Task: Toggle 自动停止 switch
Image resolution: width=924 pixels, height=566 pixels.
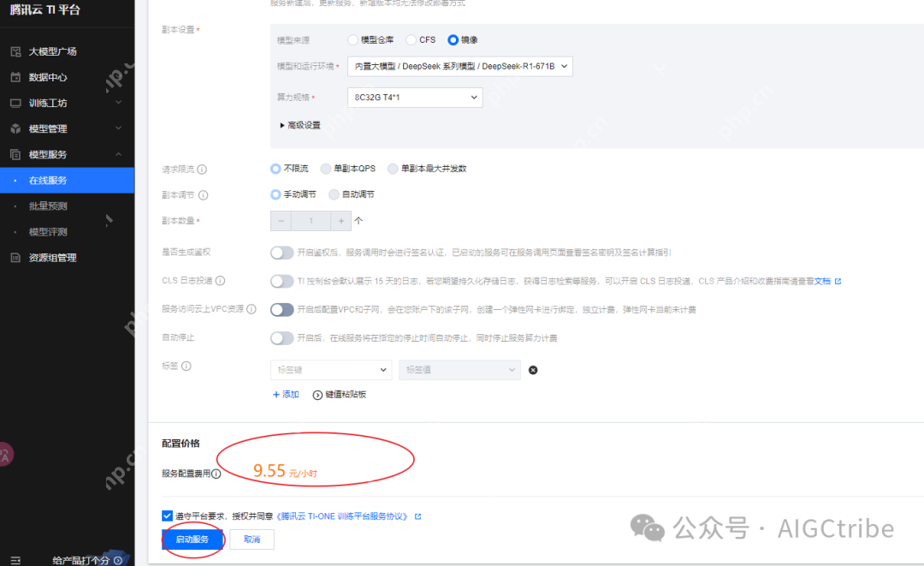Action: [x=281, y=338]
